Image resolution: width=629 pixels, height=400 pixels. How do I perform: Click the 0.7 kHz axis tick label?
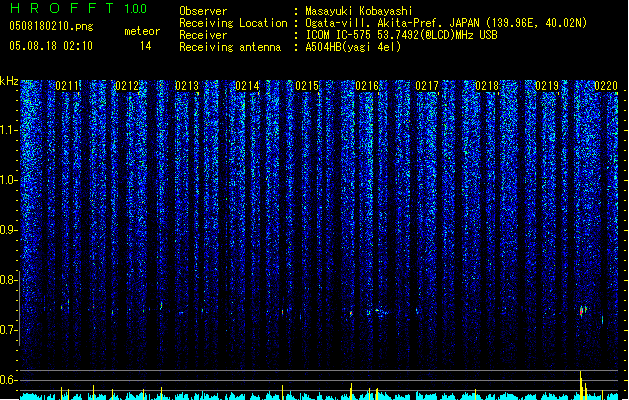(9, 330)
